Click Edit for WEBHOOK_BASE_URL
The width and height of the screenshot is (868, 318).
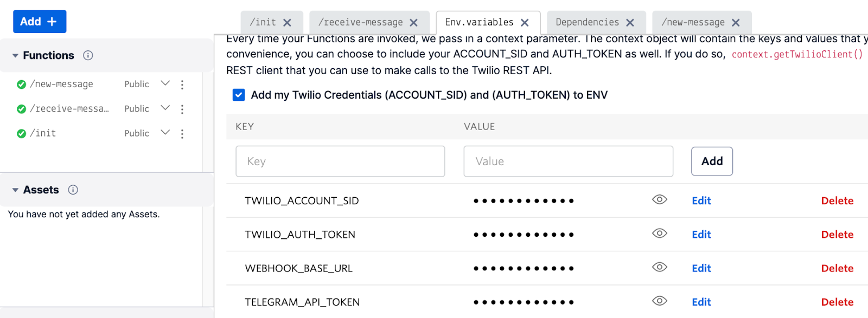pyautogui.click(x=701, y=268)
